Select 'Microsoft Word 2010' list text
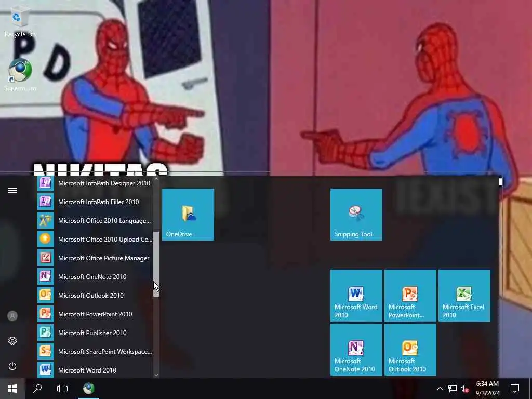Viewport: 532px width, 399px height. click(87, 370)
